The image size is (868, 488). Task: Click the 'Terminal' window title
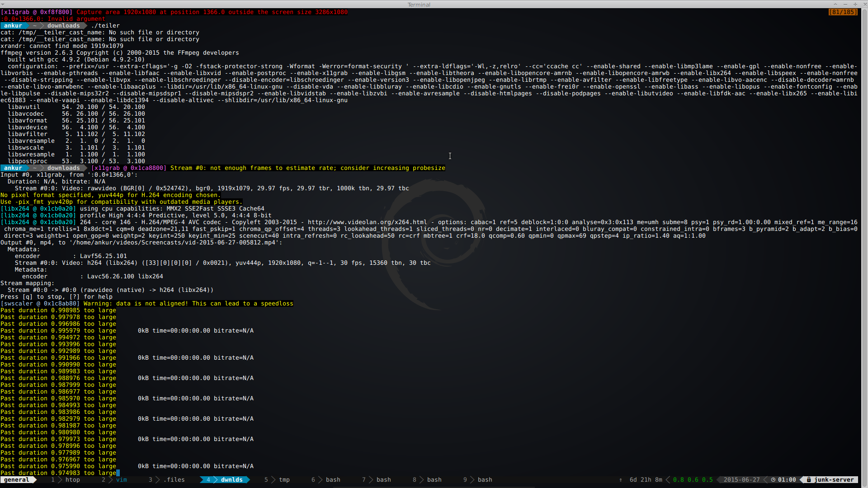[419, 5]
